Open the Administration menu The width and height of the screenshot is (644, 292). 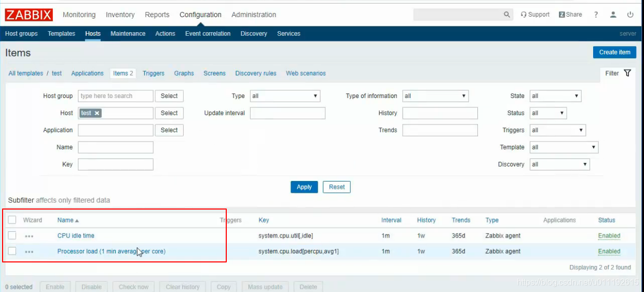pyautogui.click(x=254, y=15)
